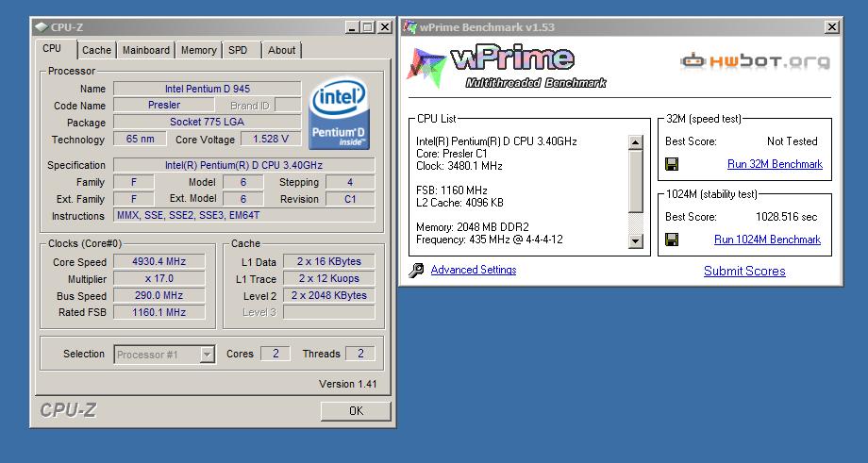Open the Memory tab

[x=199, y=50]
